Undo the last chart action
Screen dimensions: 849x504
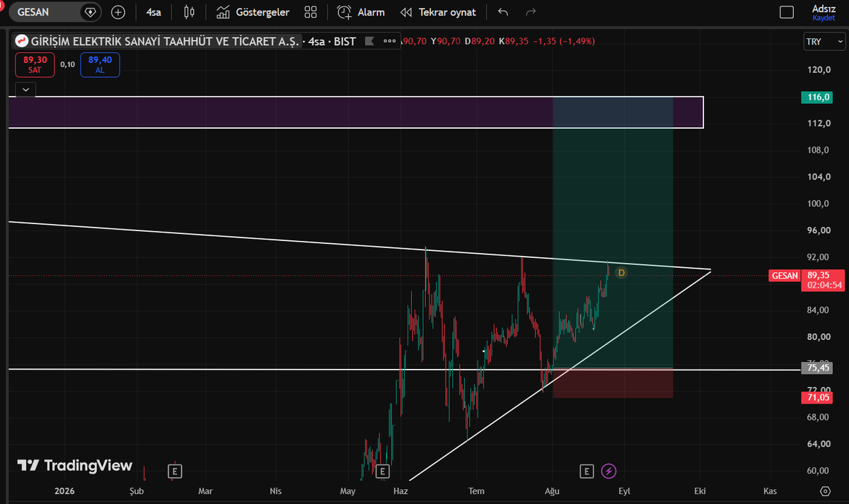pos(503,12)
